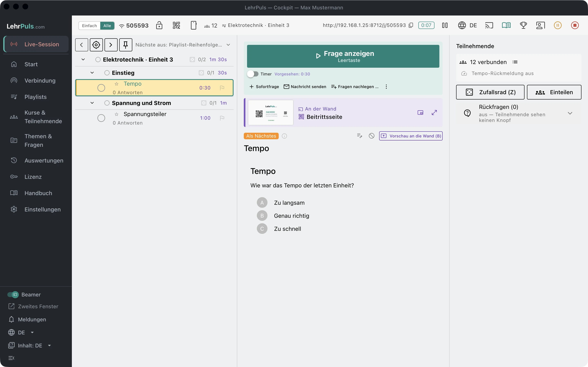Screen dimensions: 588x367
Task: Click the Zufallsrad (Z) button
Action: 490,92
